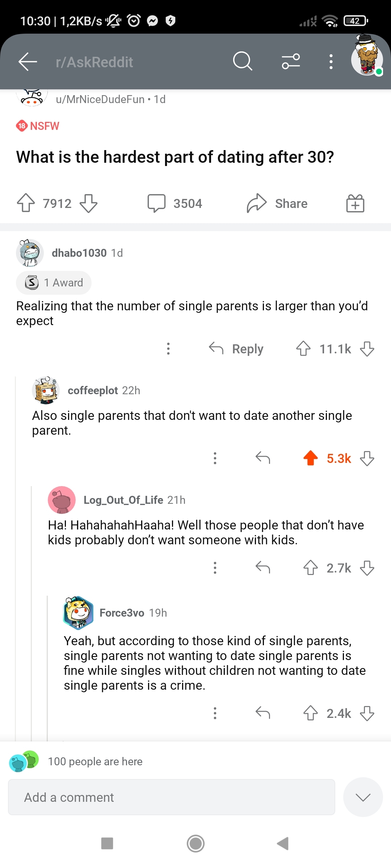Image resolution: width=391 pixels, height=868 pixels.
Task: Open the 1 Award badge on dhabo1030's comment
Action: point(54,282)
